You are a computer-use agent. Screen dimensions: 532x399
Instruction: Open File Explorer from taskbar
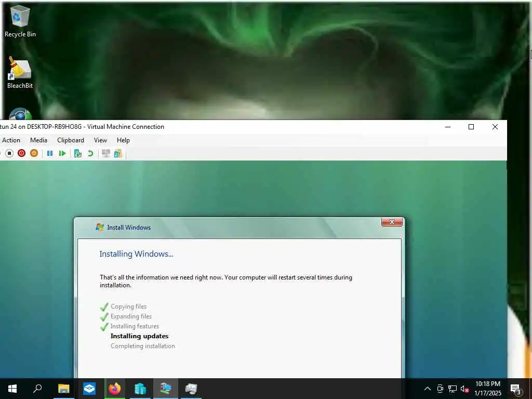tap(63, 389)
